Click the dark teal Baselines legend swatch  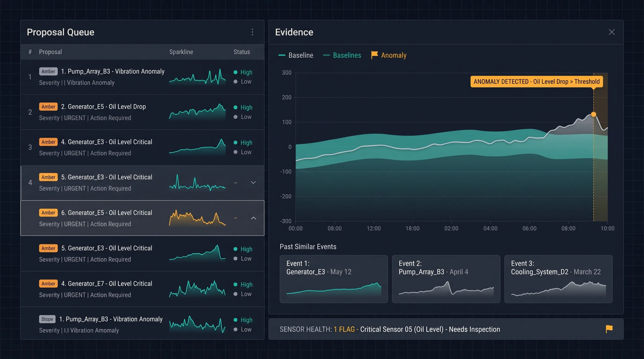[x=326, y=55]
